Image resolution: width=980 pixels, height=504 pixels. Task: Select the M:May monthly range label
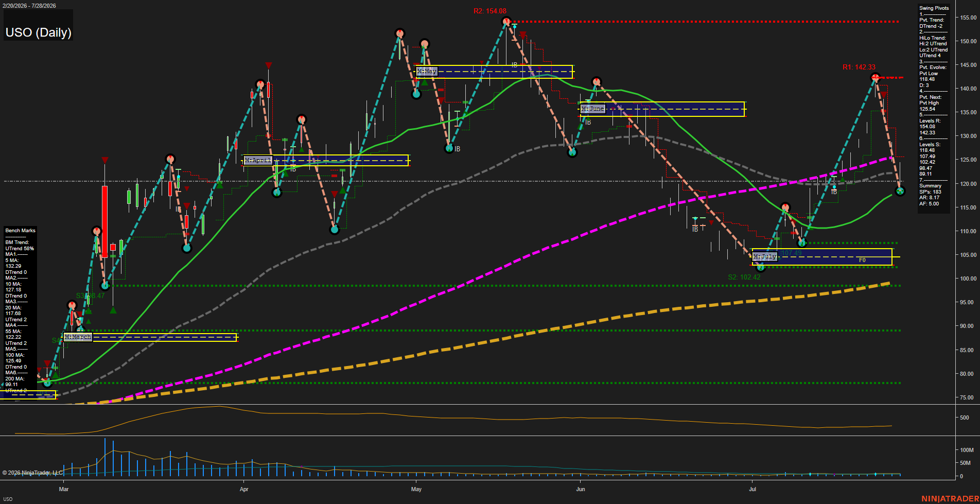pos(427,71)
